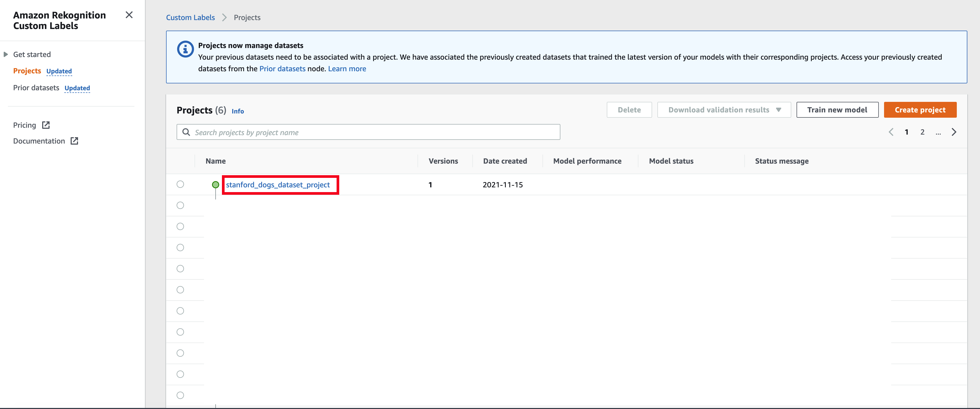
Task: Open Projects in the sidebar
Action: (27, 71)
